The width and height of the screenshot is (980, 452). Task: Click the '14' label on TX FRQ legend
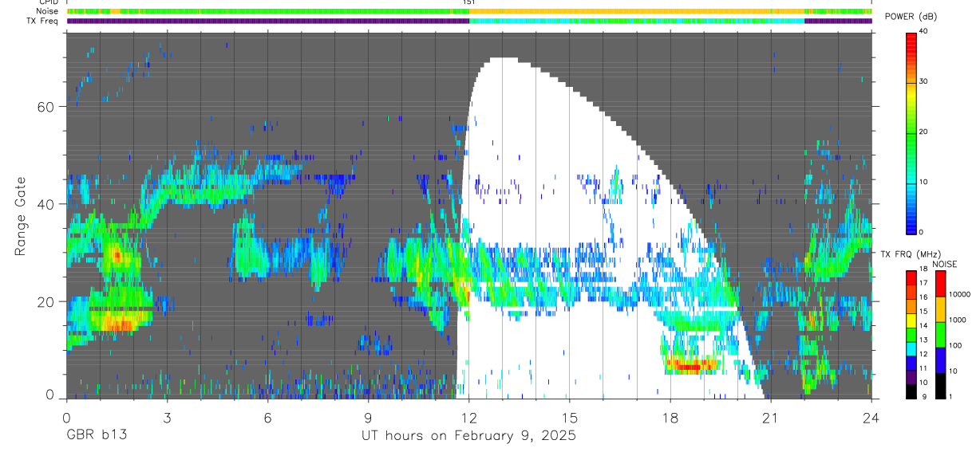923,326
